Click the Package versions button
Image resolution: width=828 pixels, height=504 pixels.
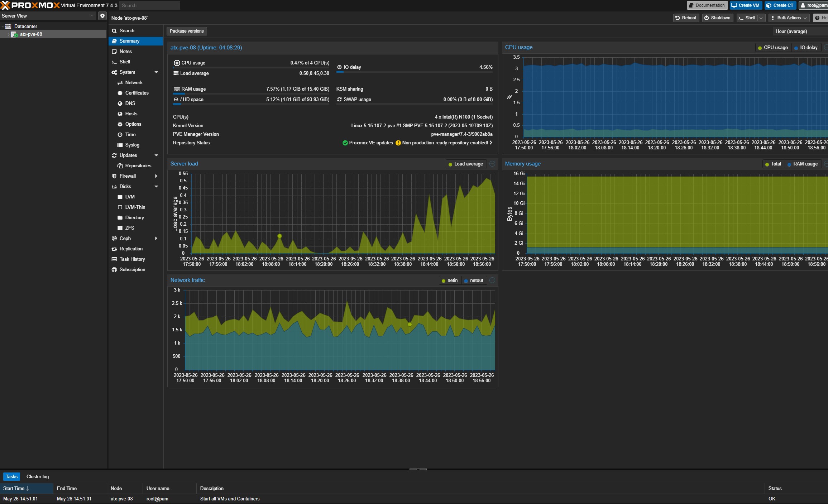click(187, 31)
